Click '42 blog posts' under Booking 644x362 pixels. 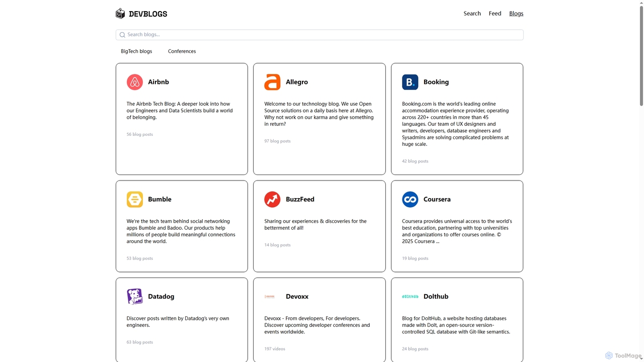click(415, 161)
